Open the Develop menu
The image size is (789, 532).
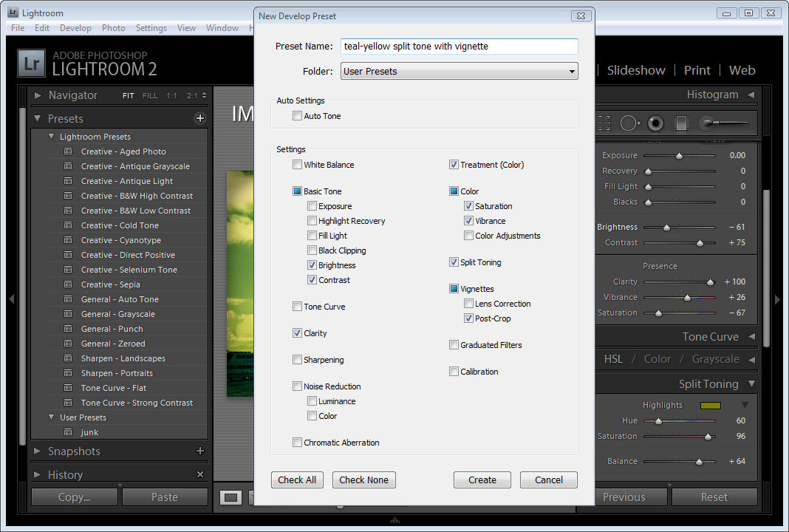click(x=75, y=27)
